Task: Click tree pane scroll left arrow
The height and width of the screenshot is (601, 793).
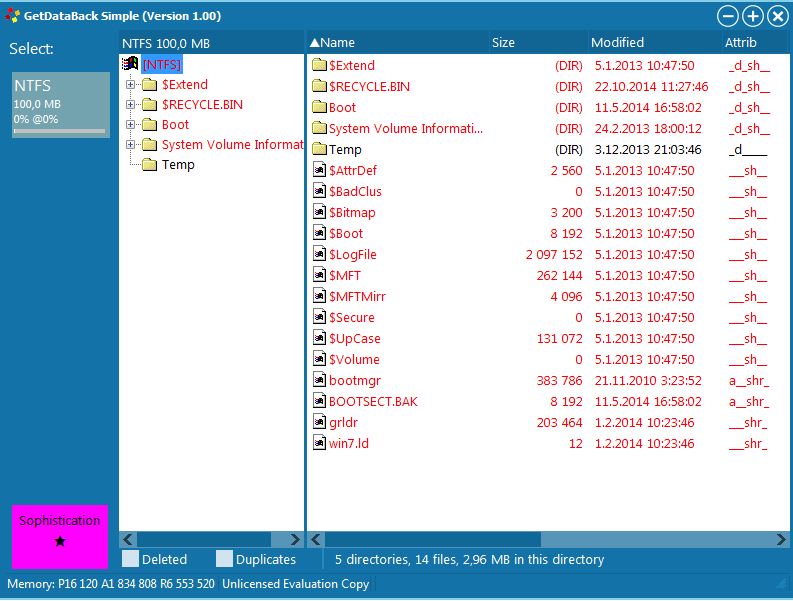Action: [127, 539]
